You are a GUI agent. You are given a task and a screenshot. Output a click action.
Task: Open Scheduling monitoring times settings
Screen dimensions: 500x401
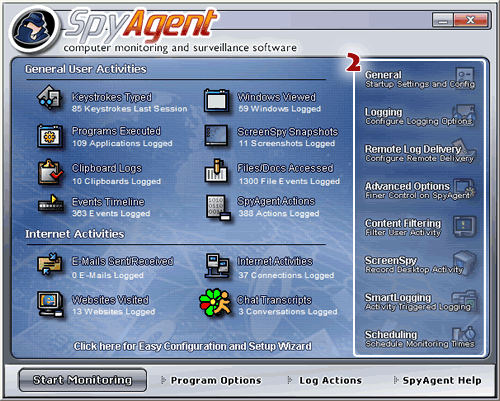420,339
